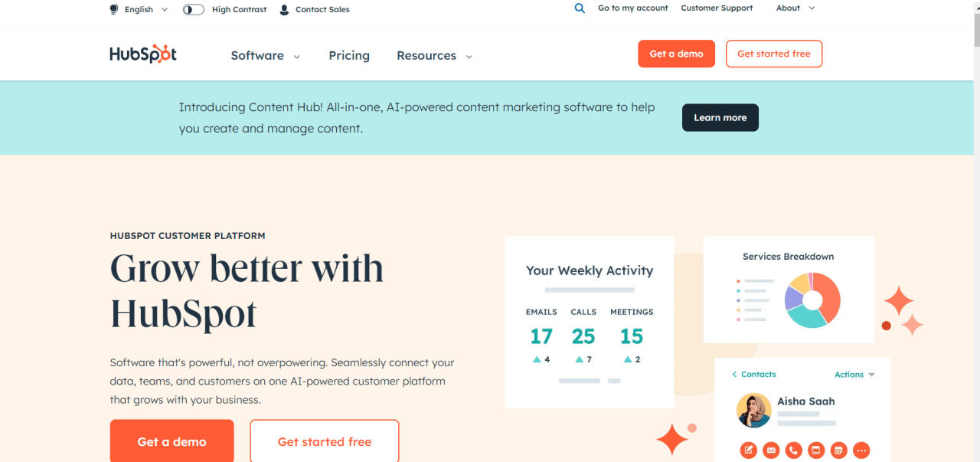This screenshot has height=462, width=980.
Task: Email Aisha Saah via the envelope icon
Action: 771,450
